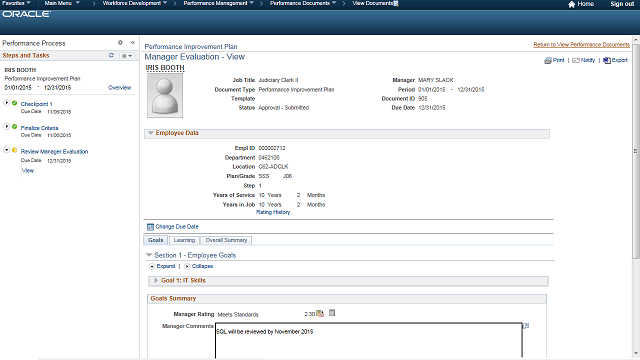This screenshot has height=360, width=640.
Task: Click the Performance Process settings gear icon
Action: point(120,42)
